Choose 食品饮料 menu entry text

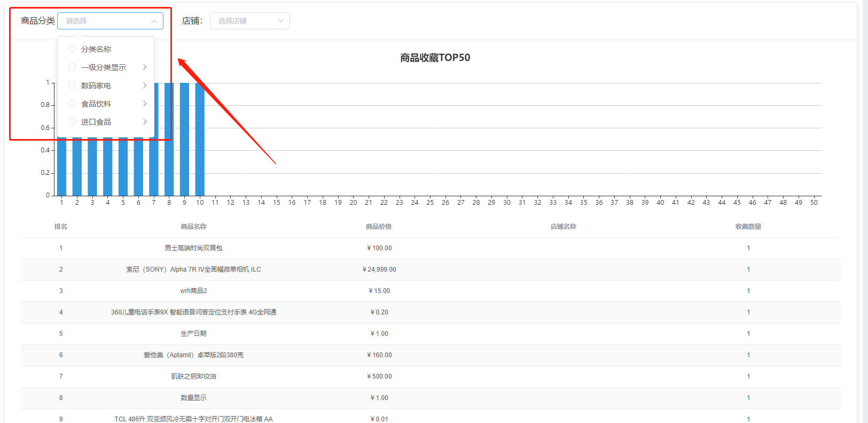(96, 104)
